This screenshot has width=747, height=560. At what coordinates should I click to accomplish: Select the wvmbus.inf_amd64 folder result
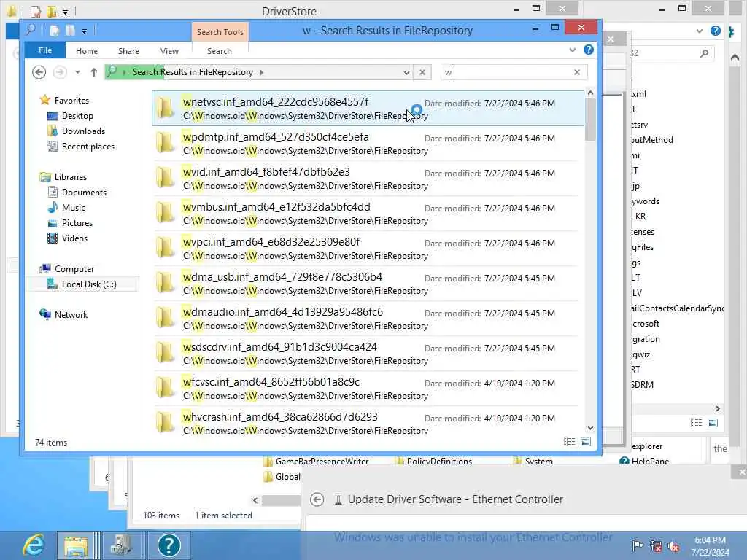(368, 214)
